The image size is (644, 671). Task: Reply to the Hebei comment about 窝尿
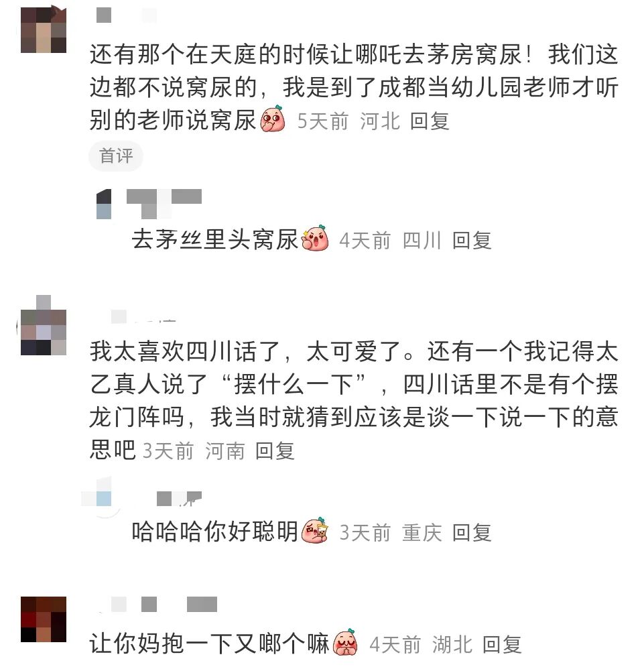430,121
